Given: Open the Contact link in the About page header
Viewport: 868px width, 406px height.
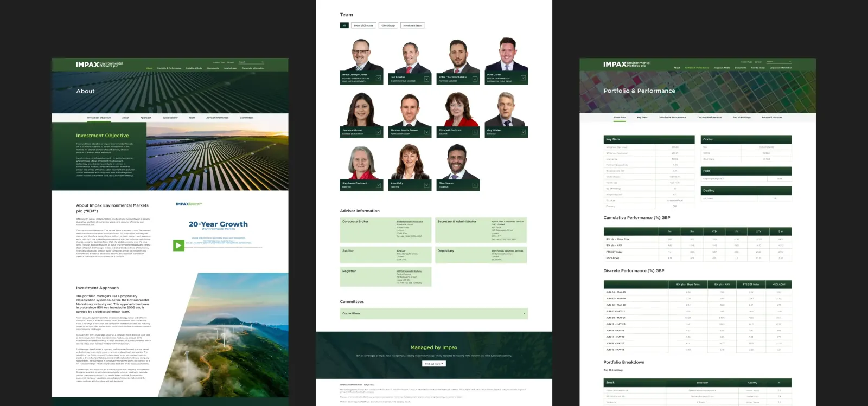Looking at the screenshot, I should coord(231,62).
